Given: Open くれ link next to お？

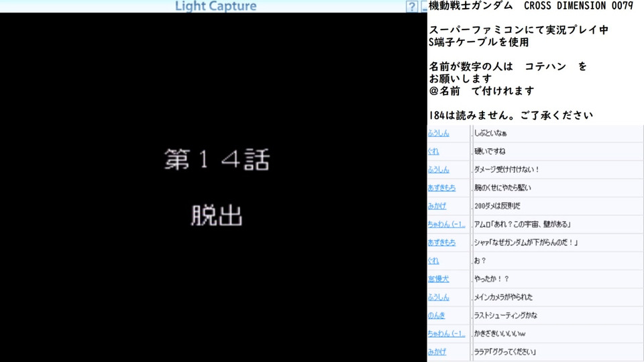Looking at the screenshot, I should [x=433, y=261].
